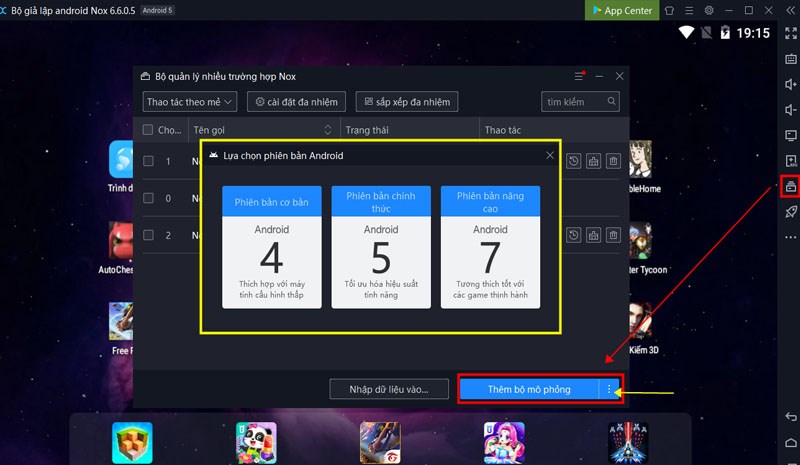The height and width of the screenshot is (465, 800).
Task: Open the pink-haired girl game in dock
Action: [x=504, y=443]
